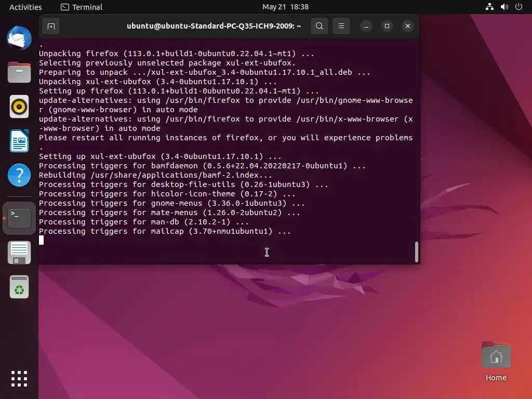The height and width of the screenshot is (399, 532).
Task: Click the "Preparing to unpack" xul-ext-ubufox line
Action: (x=204, y=72)
